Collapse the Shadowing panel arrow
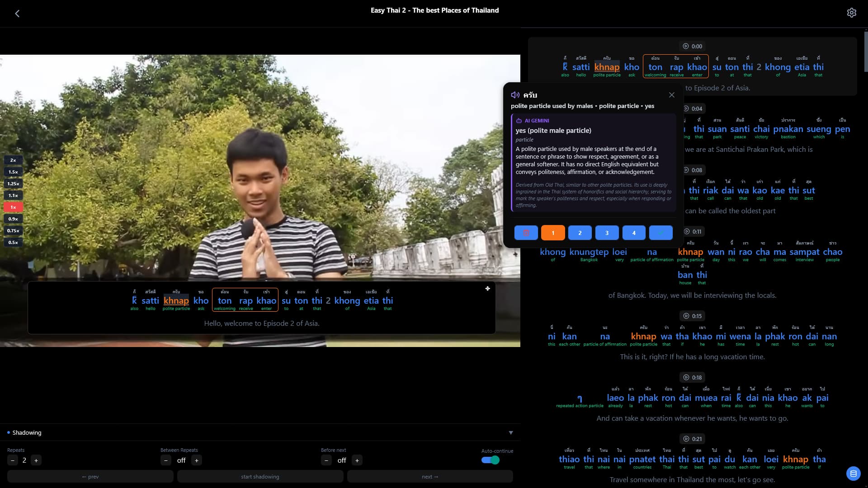Image resolution: width=868 pixels, height=488 pixels. (x=510, y=433)
